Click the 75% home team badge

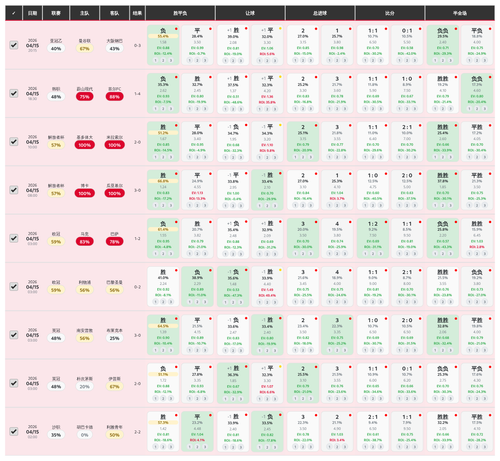85,97
